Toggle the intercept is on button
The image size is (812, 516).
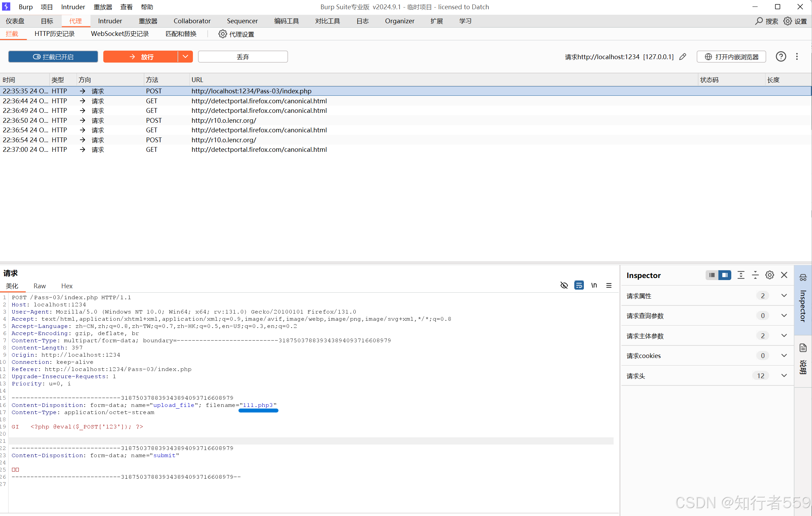pos(53,57)
